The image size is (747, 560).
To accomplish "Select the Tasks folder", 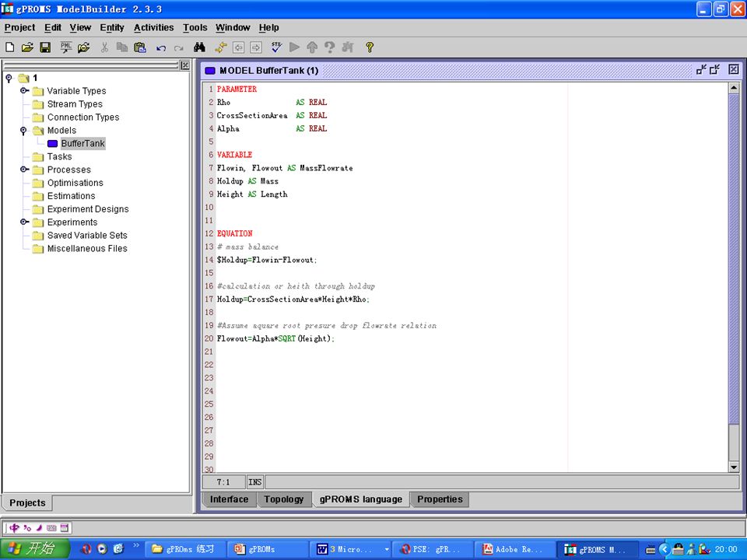I will point(60,156).
